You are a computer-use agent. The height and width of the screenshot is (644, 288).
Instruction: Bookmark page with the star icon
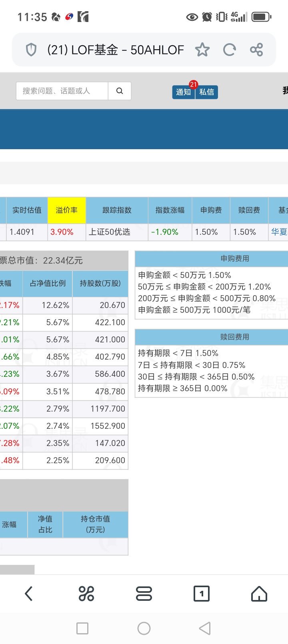202,50
